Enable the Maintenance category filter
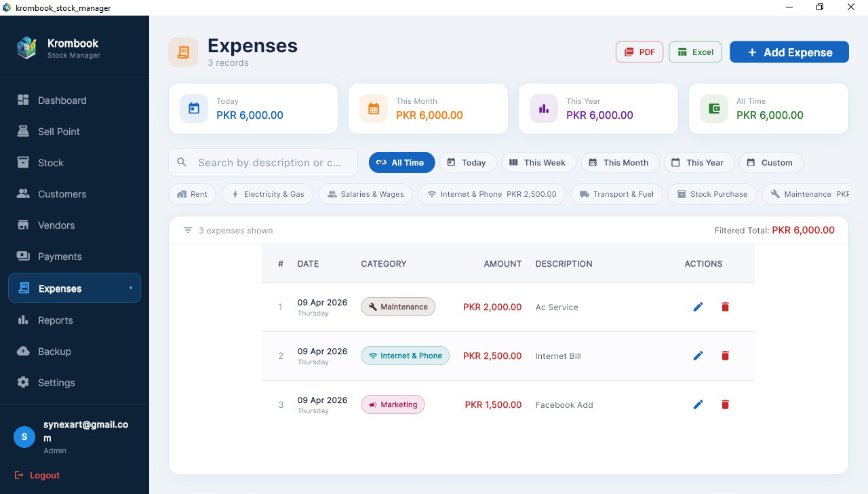This screenshot has width=868, height=494. click(807, 193)
